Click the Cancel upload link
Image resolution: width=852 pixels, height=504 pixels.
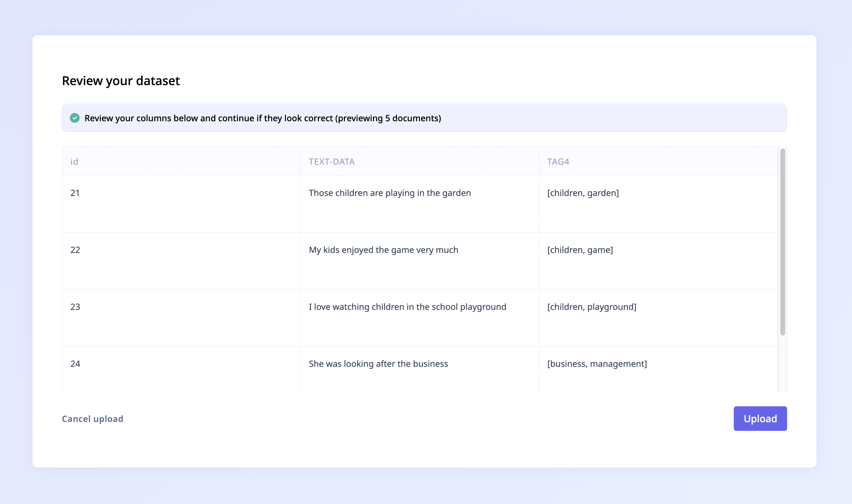click(x=92, y=419)
